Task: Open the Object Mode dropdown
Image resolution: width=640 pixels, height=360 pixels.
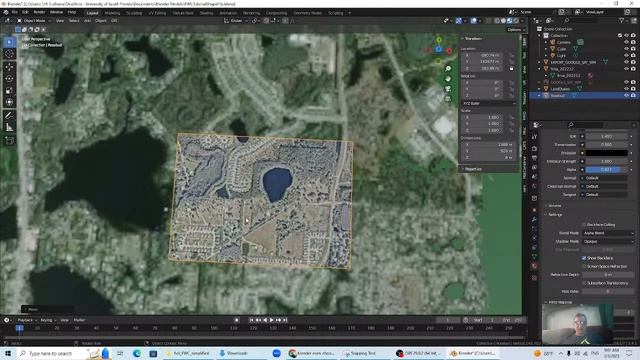Action: point(34,20)
